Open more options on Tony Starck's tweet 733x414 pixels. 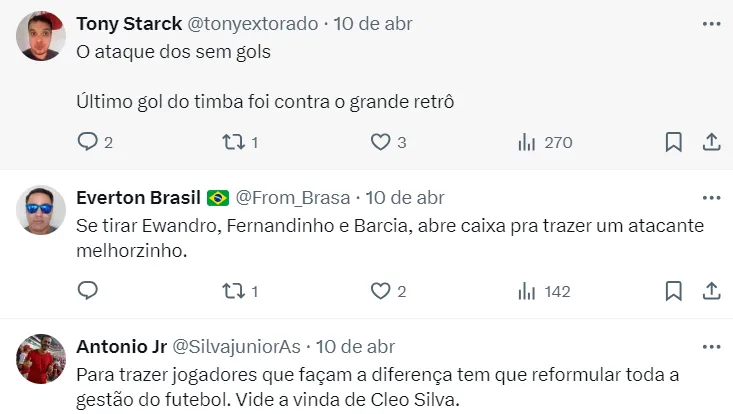pyautogui.click(x=711, y=24)
